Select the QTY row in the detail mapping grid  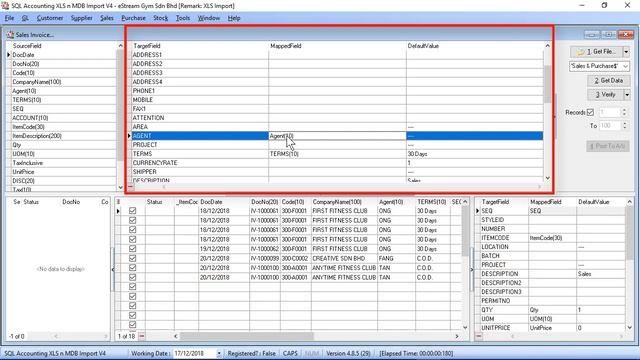(x=552, y=310)
